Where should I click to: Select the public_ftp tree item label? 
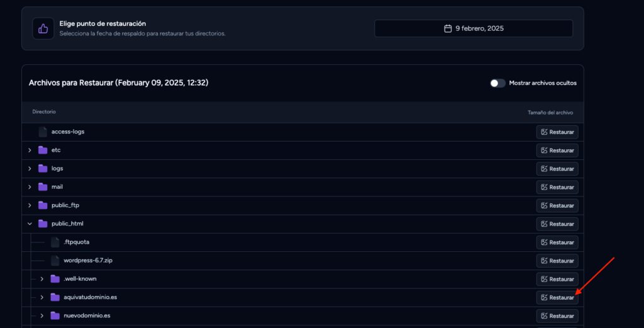pos(65,205)
